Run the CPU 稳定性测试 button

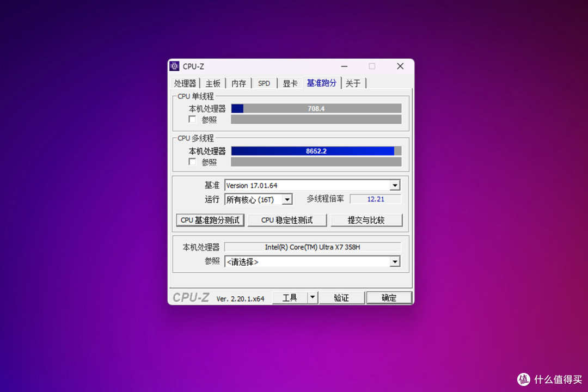[x=287, y=220]
